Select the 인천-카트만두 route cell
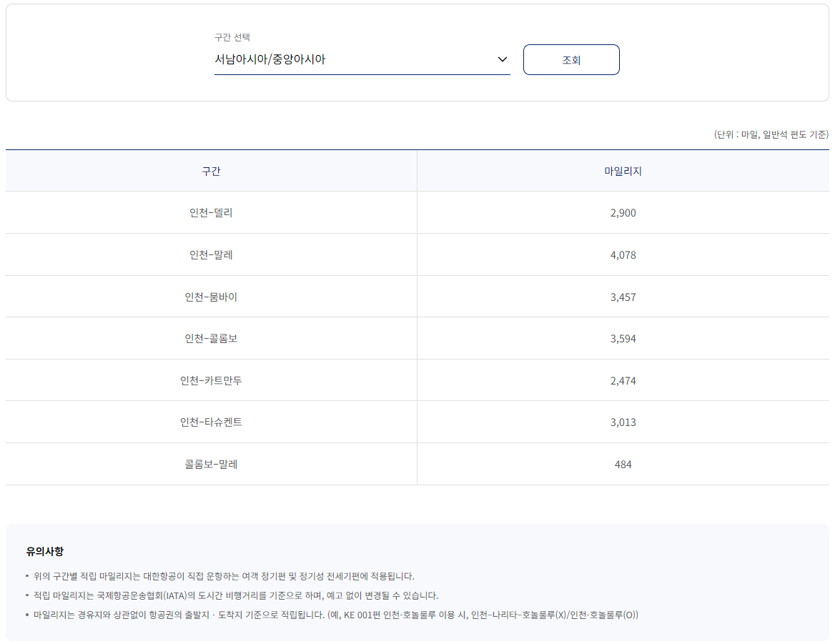This screenshot has width=835, height=644. [211, 380]
